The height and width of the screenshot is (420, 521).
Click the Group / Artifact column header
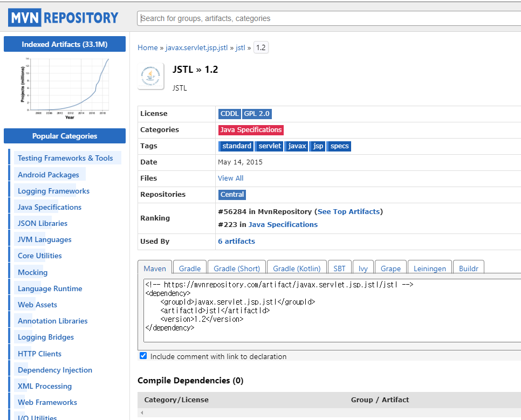380,400
